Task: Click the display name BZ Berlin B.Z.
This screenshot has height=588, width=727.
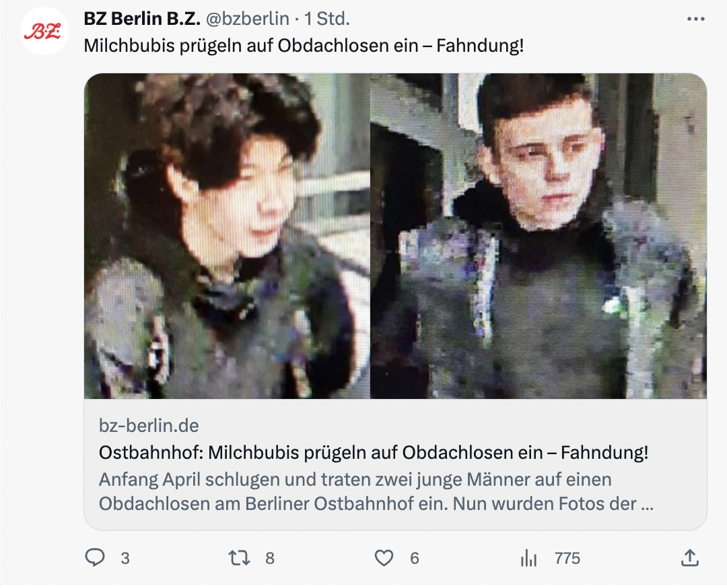Action: [x=142, y=19]
